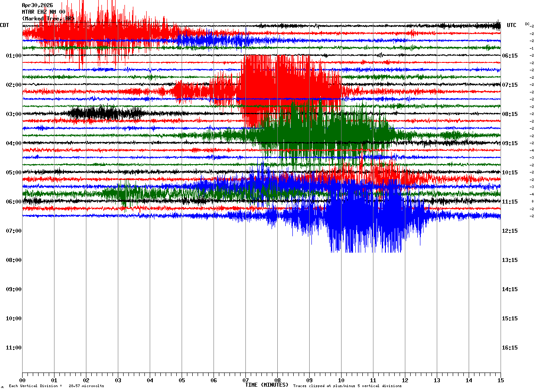Click the CDT time label "03:00"
536x392 pixels.
14,114
